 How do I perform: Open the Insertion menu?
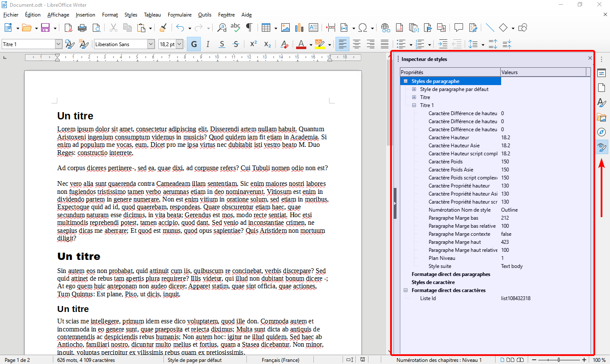[85, 15]
